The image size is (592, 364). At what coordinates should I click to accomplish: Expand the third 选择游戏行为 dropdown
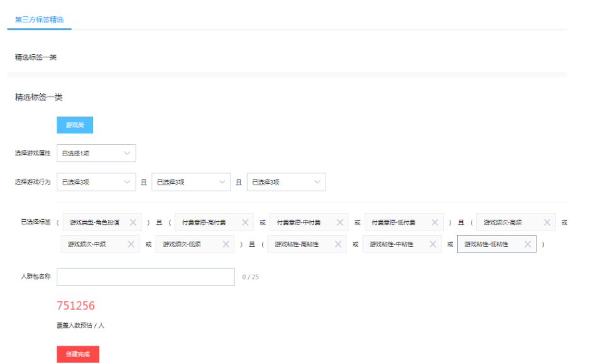286,182
